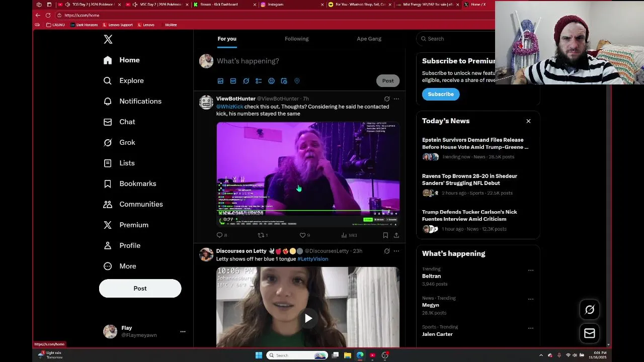Viewport: 644px width, 362px height.
Task: Switch to the Ape Gang tab
Action: pos(369,39)
